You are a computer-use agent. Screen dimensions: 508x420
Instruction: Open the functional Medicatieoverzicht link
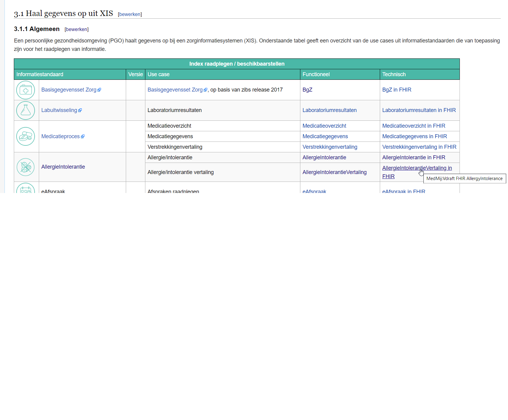tap(324, 126)
